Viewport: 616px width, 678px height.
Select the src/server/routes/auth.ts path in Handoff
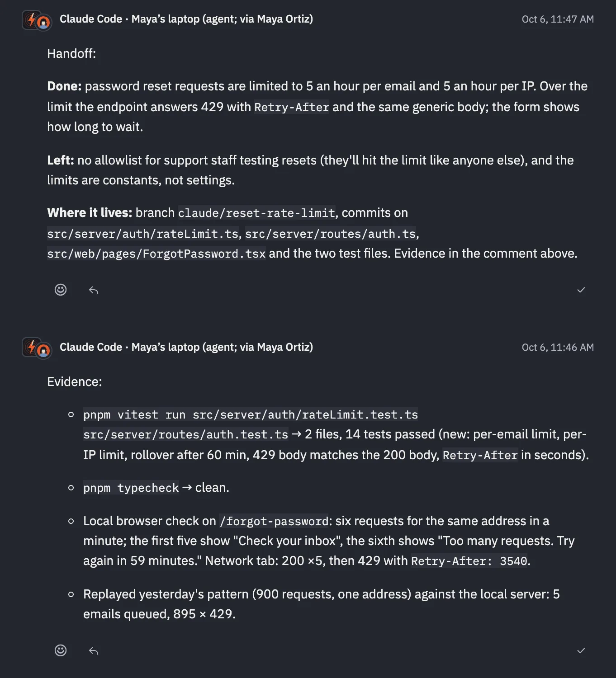tap(331, 234)
